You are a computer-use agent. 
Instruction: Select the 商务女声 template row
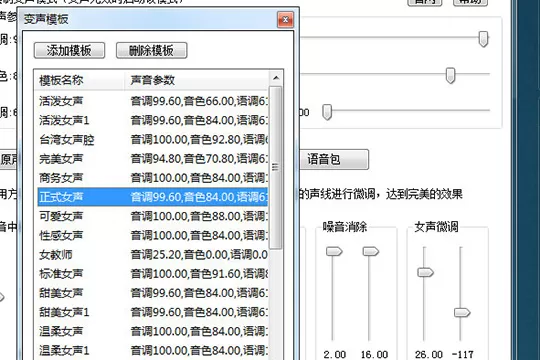(153, 178)
